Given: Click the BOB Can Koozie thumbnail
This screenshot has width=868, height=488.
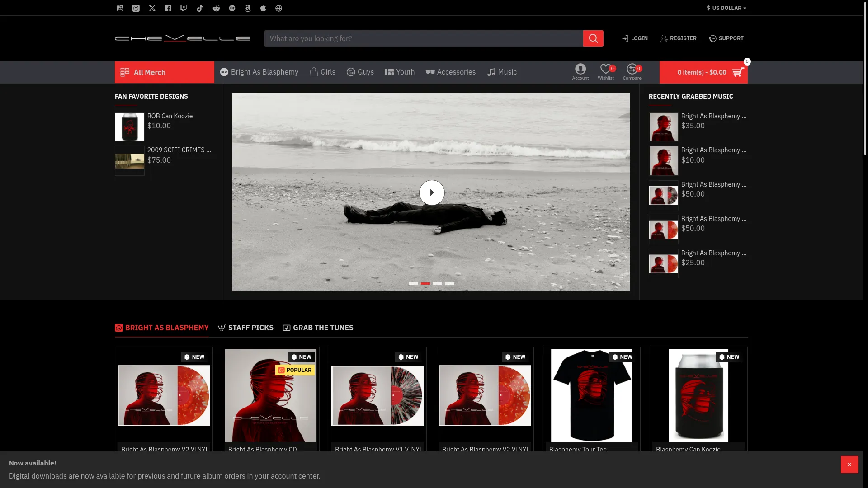Looking at the screenshot, I should [130, 127].
